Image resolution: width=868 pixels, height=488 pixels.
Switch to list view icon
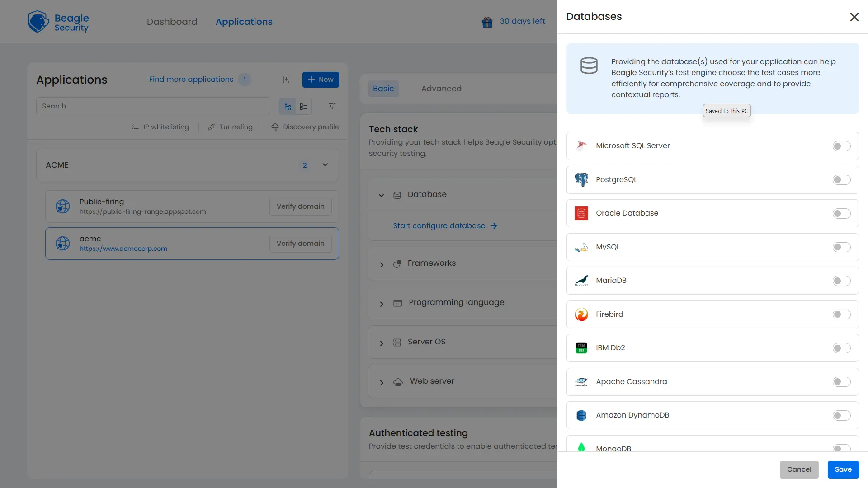(304, 107)
